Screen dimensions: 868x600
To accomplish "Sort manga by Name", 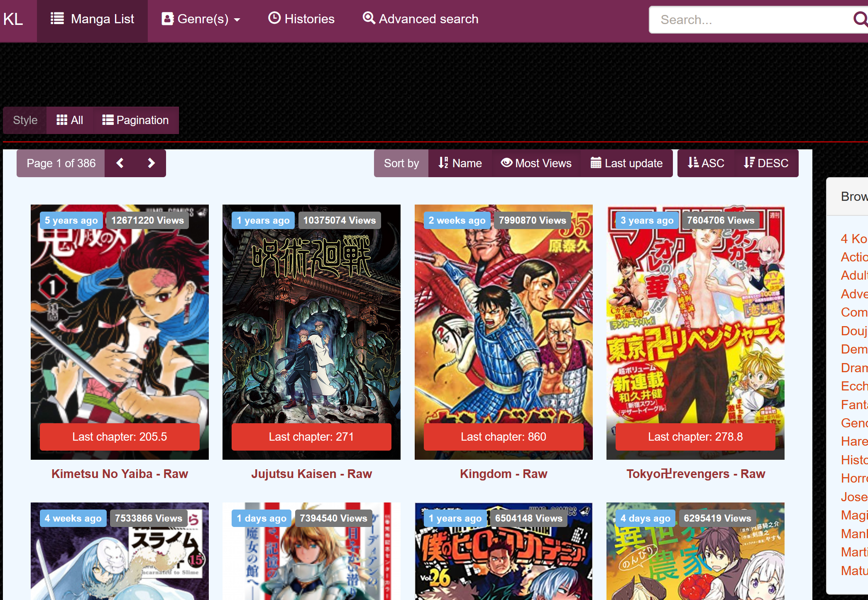I will [x=460, y=163].
